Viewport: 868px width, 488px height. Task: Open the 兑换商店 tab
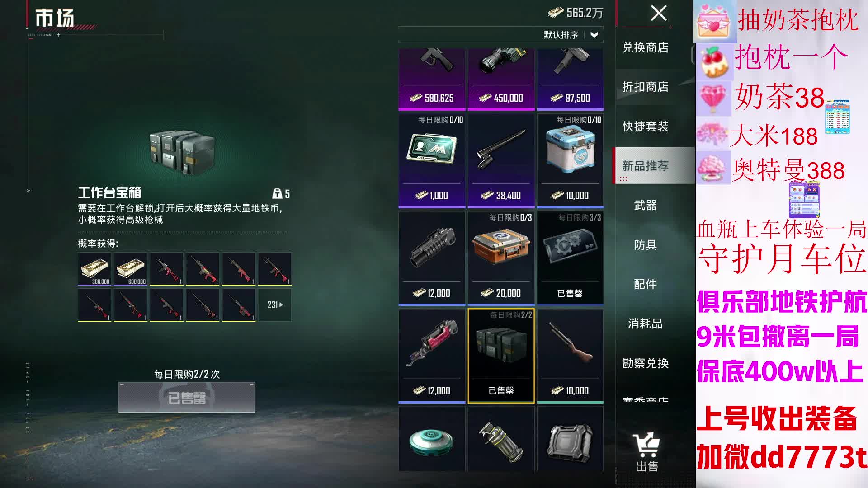(646, 47)
